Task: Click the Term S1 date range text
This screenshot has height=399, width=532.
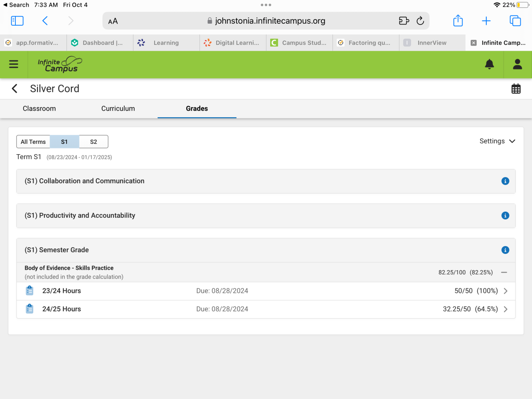Action: click(79, 157)
